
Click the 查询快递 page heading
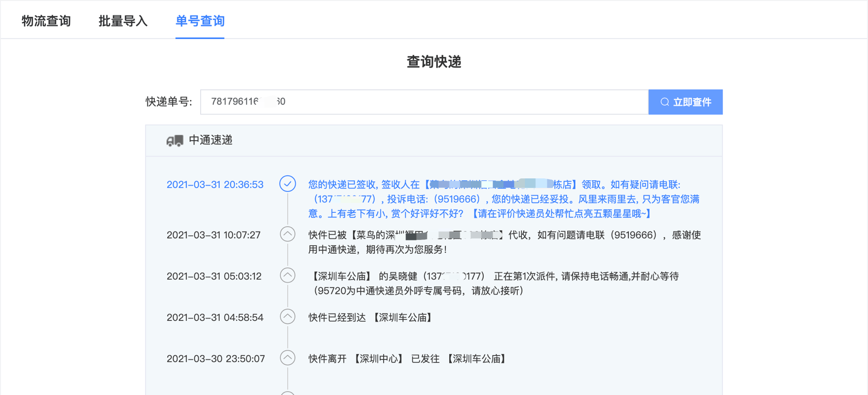[x=434, y=62]
